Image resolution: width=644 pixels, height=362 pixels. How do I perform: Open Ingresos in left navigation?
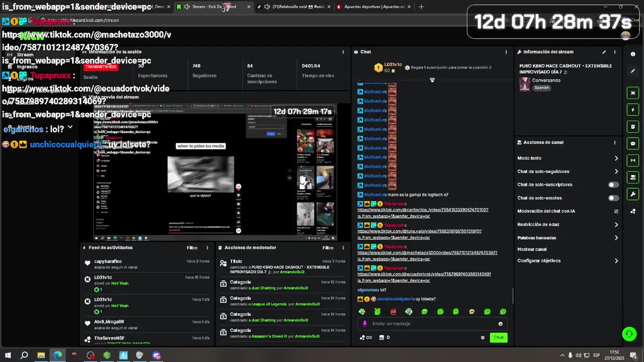point(27,66)
